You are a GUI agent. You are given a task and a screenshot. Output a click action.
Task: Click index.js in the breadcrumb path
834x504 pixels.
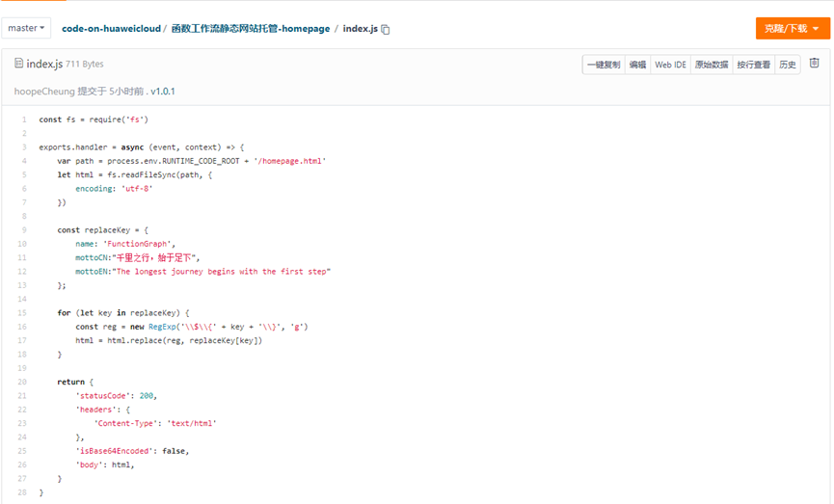tap(360, 29)
